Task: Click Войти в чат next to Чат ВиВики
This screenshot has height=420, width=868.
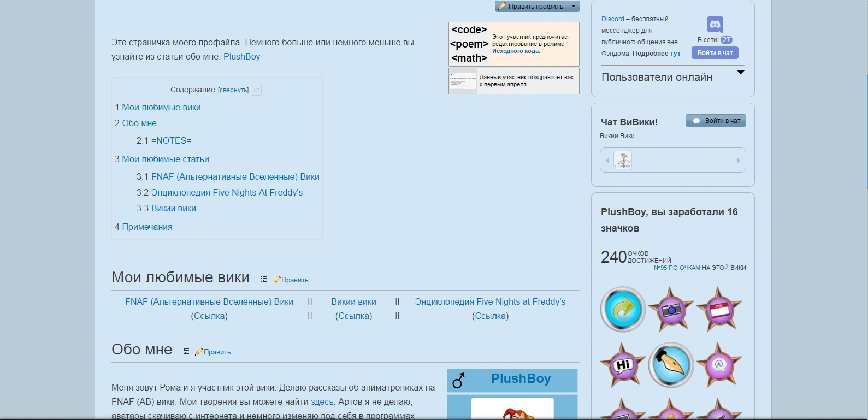Action: (x=716, y=121)
